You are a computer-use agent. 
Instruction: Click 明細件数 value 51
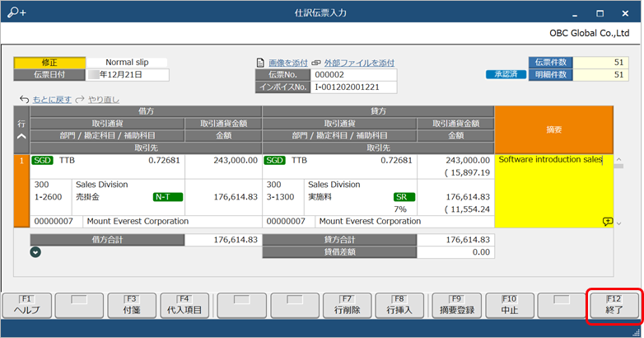click(600, 75)
